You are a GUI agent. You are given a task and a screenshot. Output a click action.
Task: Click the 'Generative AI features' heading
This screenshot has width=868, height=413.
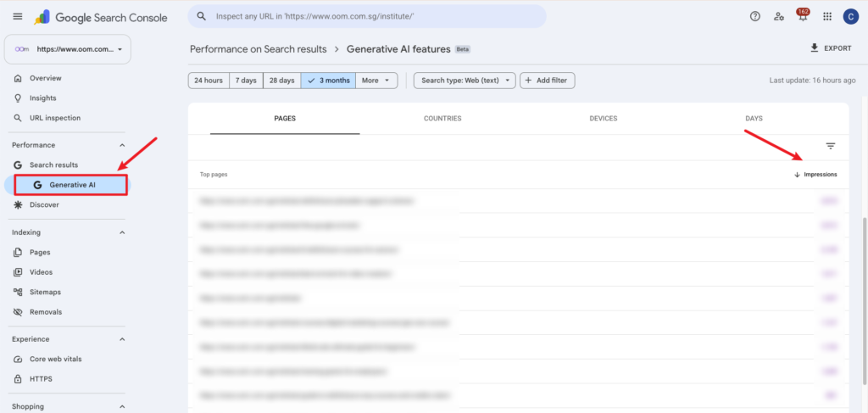coord(398,48)
